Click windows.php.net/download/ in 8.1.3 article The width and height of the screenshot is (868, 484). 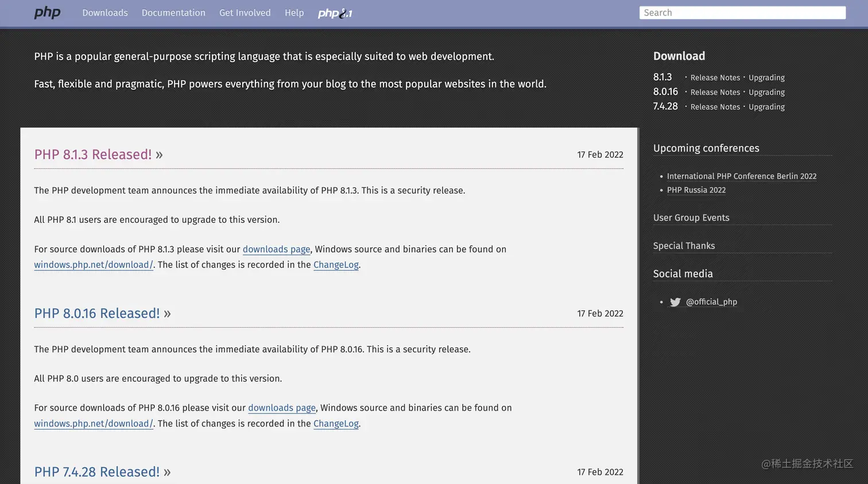[x=94, y=265]
